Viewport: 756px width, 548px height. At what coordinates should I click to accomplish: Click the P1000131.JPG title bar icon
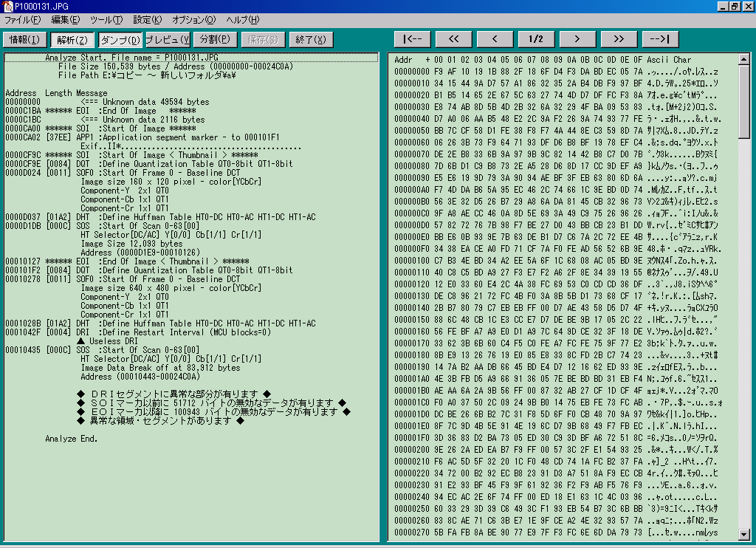(7, 6)
